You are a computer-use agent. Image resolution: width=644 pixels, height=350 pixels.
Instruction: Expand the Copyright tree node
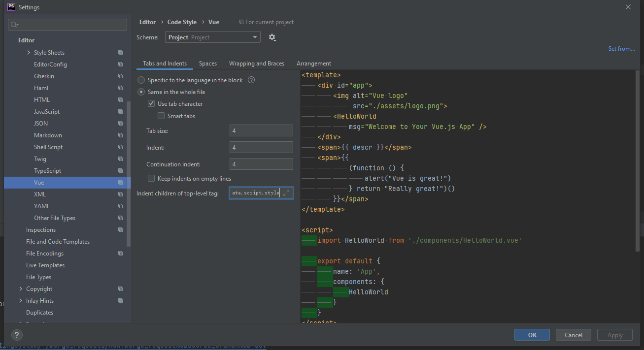click(x=21, y=289)
